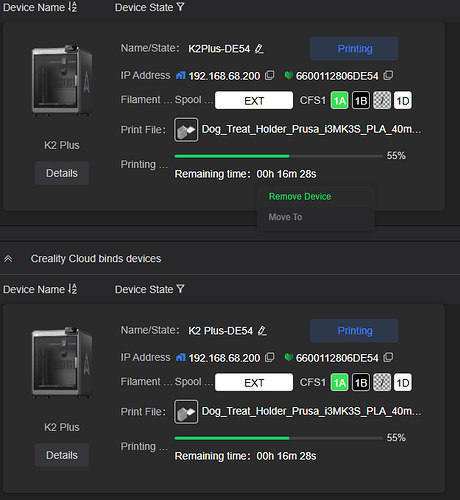Select white 1D slot in Creality Cloud card
Image resolution: width=460 pixels, height=500 pixels.
point(403,382)
